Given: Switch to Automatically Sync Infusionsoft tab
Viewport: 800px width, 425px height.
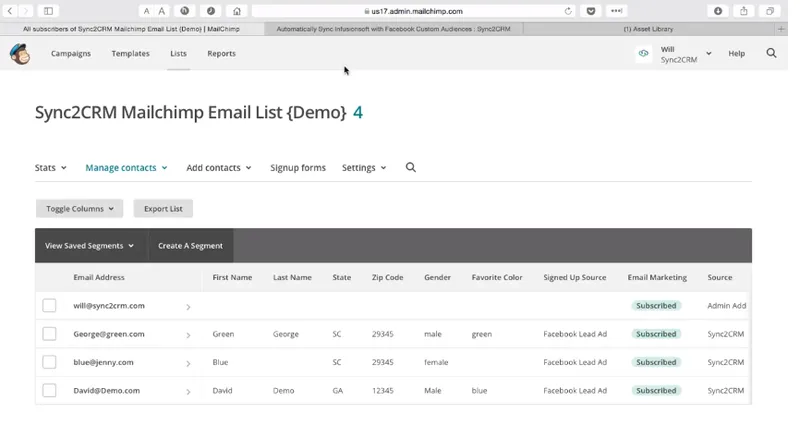Looking at the screenshot, I should [x=393, y=29].
